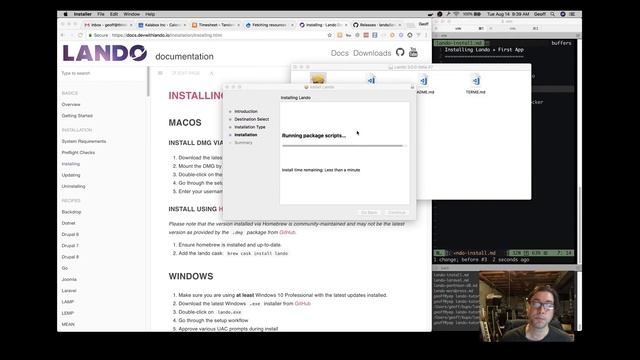The height and width of the screenshot is (360, 640).
Task: Click the Lando logo
Action: pos(104,53)
